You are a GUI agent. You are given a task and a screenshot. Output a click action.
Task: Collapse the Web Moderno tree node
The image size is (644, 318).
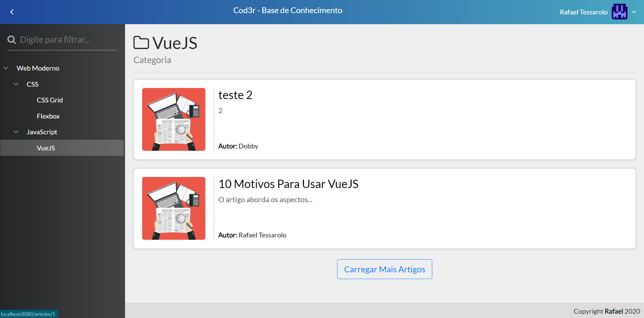point(6,68)
